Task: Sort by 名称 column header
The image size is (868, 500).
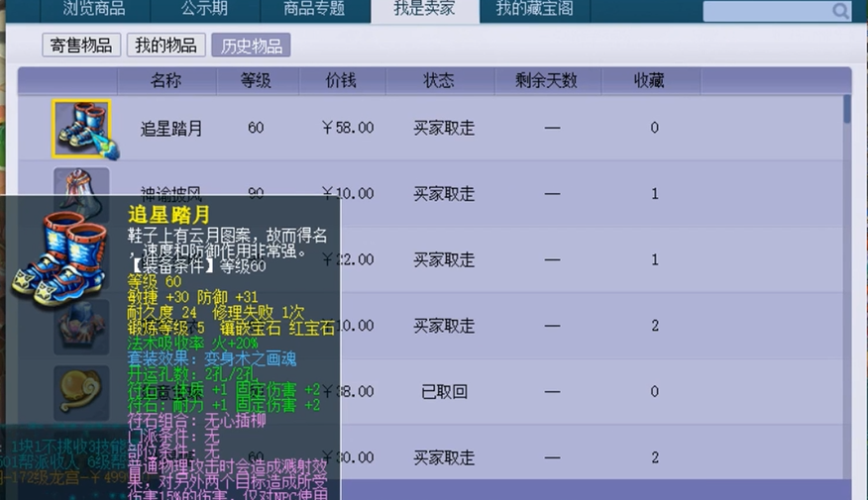Action: (166, 81)
